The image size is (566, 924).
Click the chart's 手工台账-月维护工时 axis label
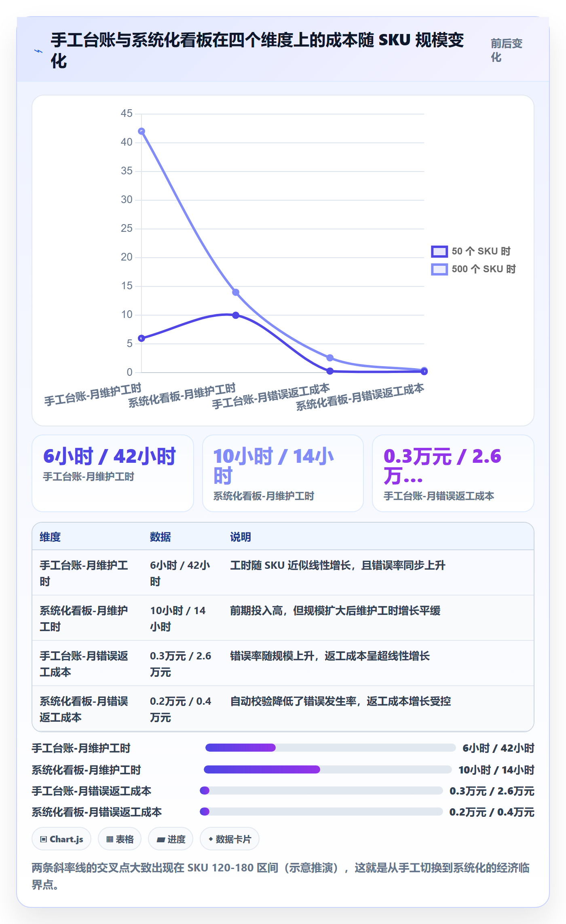93,394
